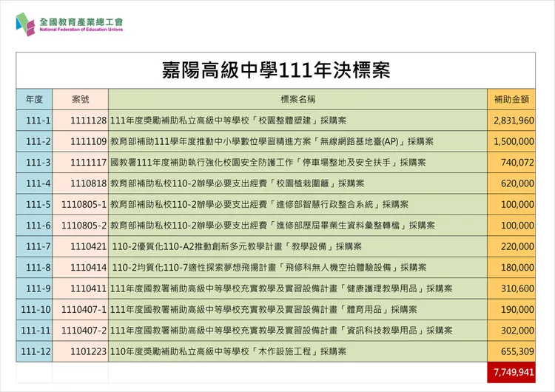Select the 年度 column header
555x392 pixels.
point(34,99)
